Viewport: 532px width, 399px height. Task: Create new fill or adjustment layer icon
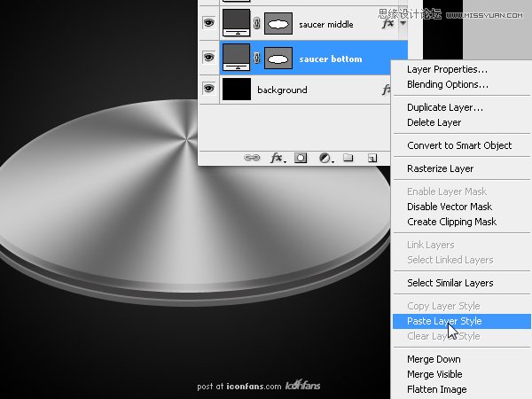[325, 158]
